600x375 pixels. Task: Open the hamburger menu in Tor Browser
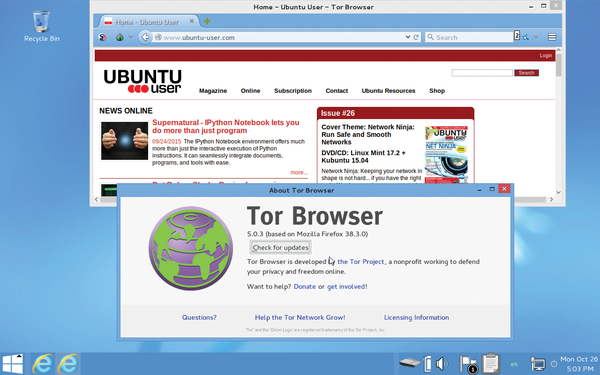[552, 37]
